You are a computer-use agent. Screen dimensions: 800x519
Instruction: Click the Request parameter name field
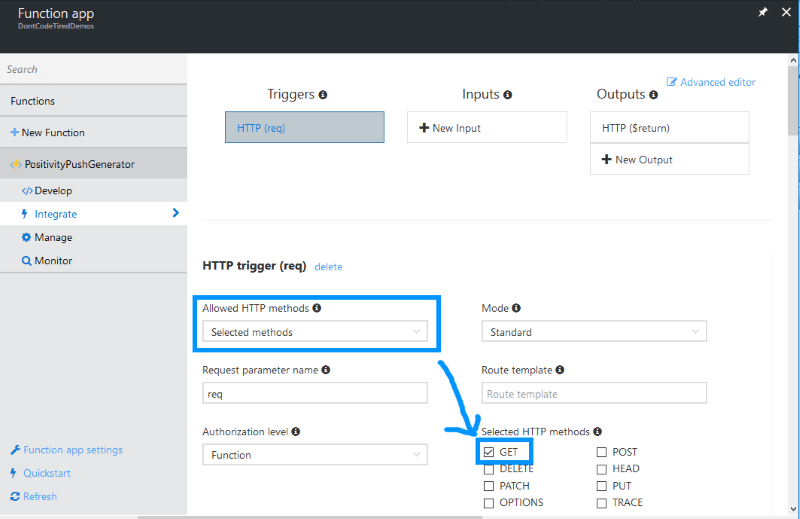point(315,393)
